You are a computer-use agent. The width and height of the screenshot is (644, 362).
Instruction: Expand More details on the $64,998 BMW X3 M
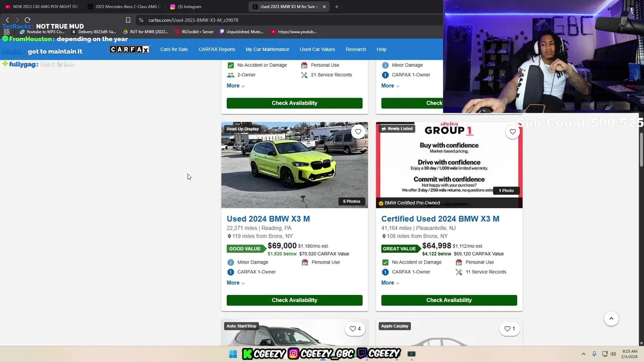click(x=390, y=283)
